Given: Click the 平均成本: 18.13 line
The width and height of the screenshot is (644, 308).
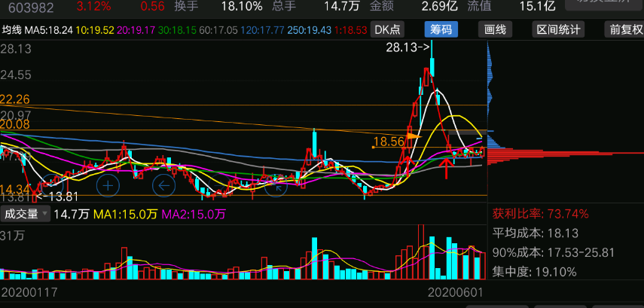Looking at the screenshot, I should point(536,233).
